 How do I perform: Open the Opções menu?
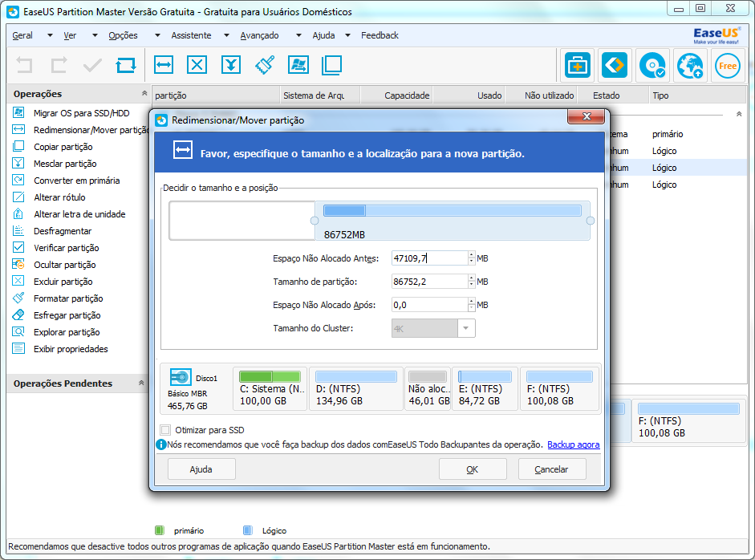(x=123, y=35)
